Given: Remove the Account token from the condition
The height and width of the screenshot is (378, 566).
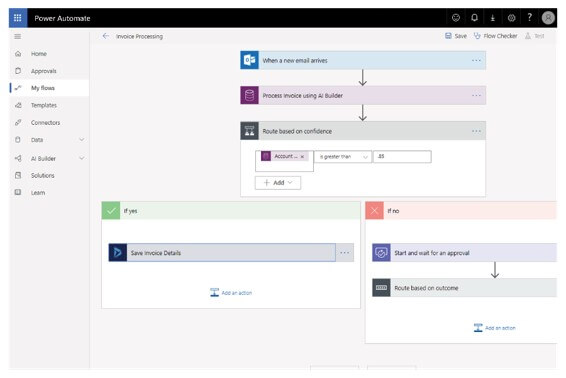Looking at the screenshot, I should (302, 157).
